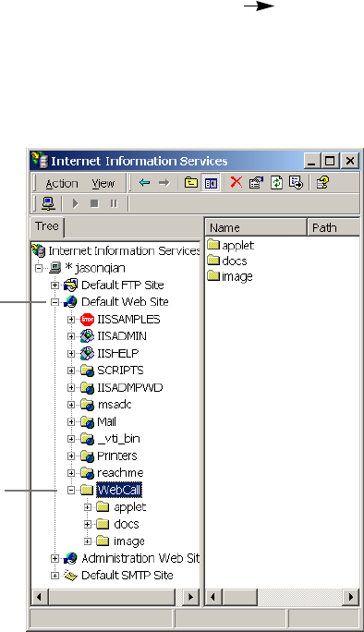The width and height of the screenshot is (364, 632).
Task: Click the Name column header
Action: tap(257, 227)
